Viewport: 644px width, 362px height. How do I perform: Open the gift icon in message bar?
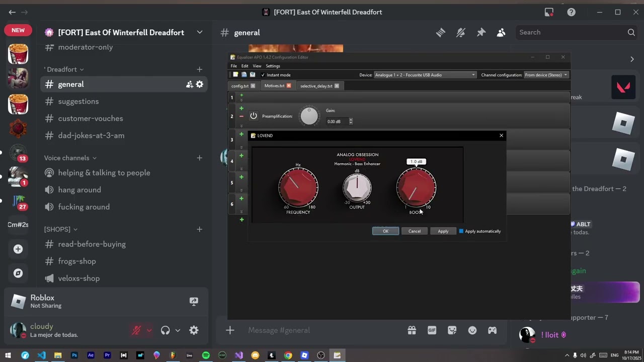point(412,330)
